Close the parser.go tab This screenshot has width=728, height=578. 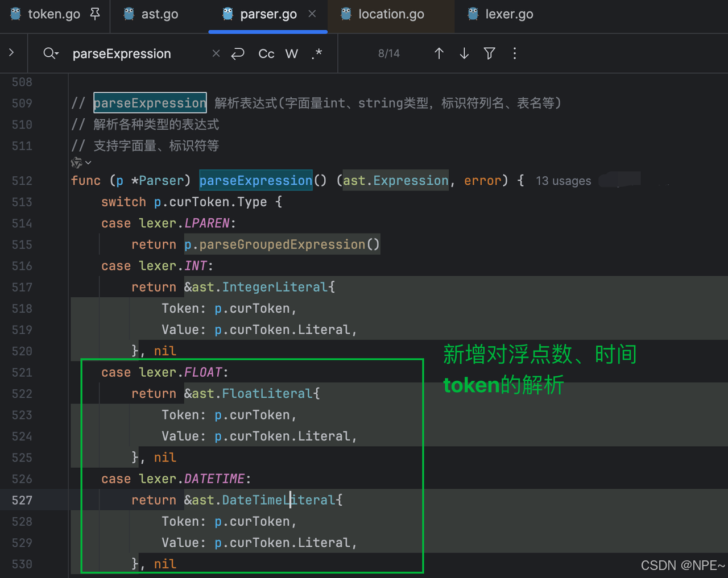312,14
